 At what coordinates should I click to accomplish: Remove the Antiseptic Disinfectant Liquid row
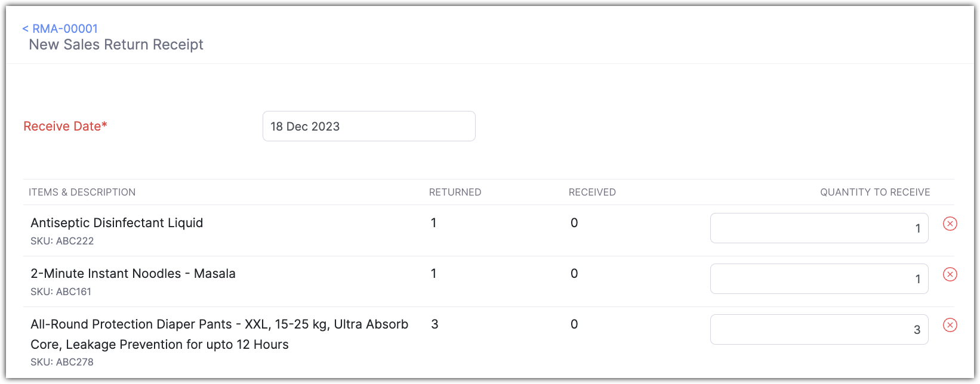coord(950,224)
